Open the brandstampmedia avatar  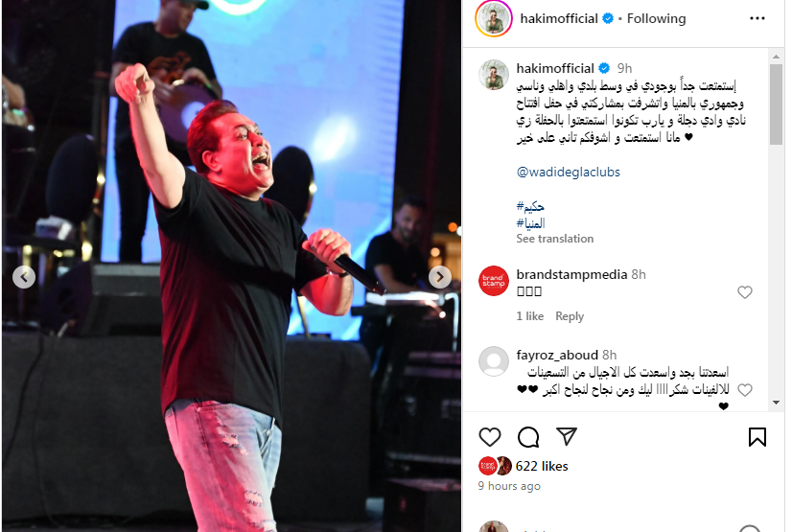494,281
